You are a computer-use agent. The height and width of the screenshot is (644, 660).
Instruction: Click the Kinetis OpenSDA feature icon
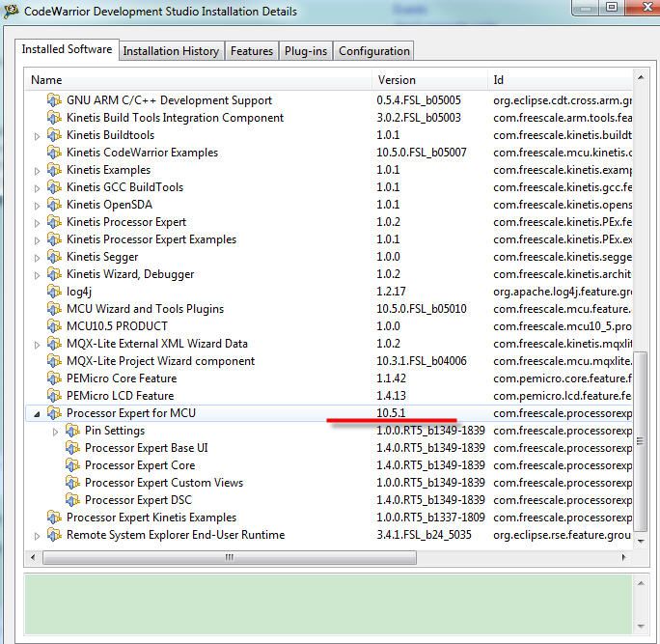coord(54,205)
